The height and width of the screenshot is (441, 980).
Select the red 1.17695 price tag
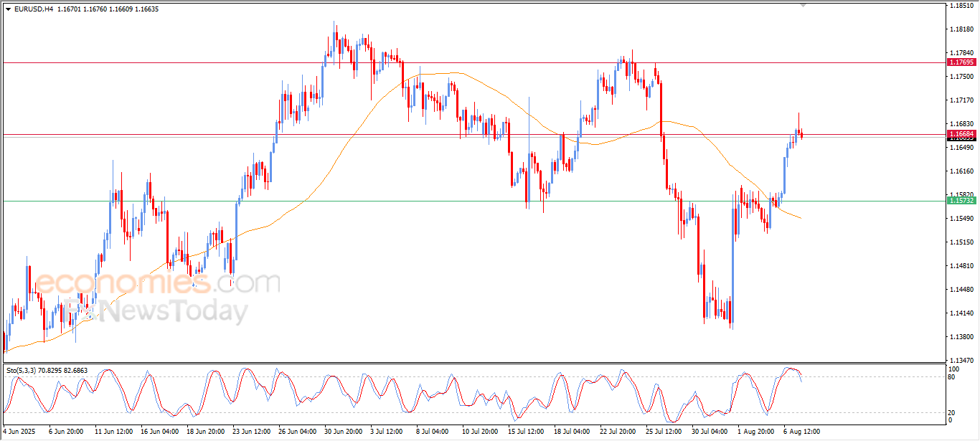961,62
